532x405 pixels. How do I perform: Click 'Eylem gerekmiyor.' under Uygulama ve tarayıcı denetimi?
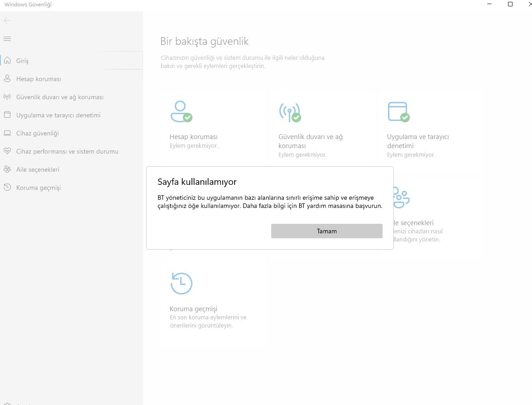click(411, 155)
